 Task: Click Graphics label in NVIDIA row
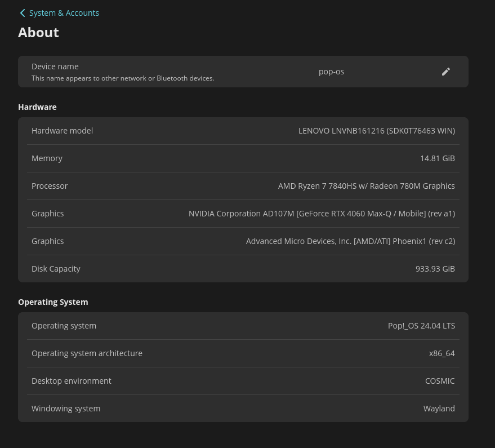click(x=48, y=214)
